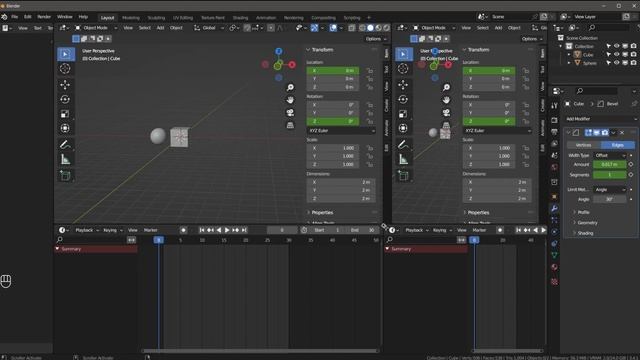This screenshot has width=640, height=360.
Task: Open Limit Method Angle dropdown
Action: [610, 190]
